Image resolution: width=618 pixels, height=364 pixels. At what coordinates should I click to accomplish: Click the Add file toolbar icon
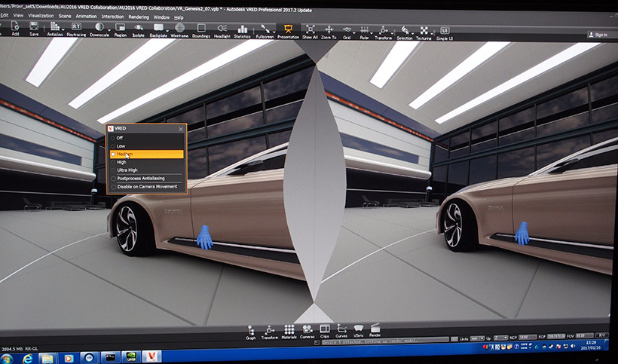[15, 27]
